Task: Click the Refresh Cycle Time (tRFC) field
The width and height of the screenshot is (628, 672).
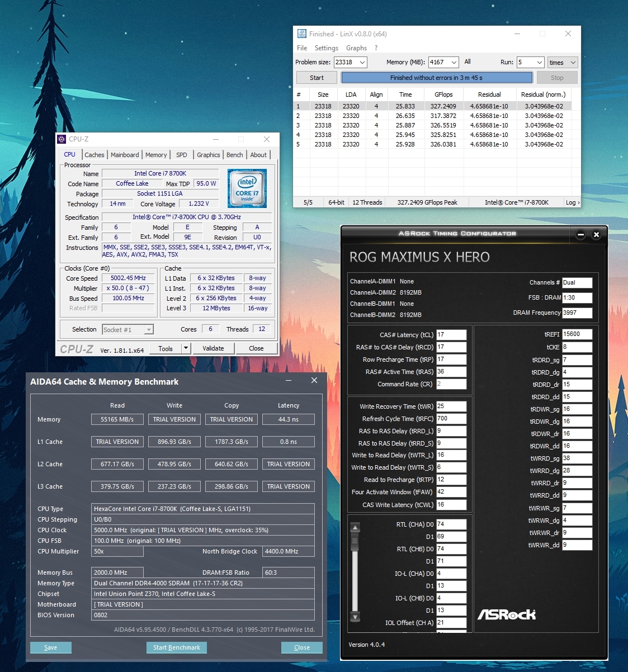Action: [x=451, y=419]
